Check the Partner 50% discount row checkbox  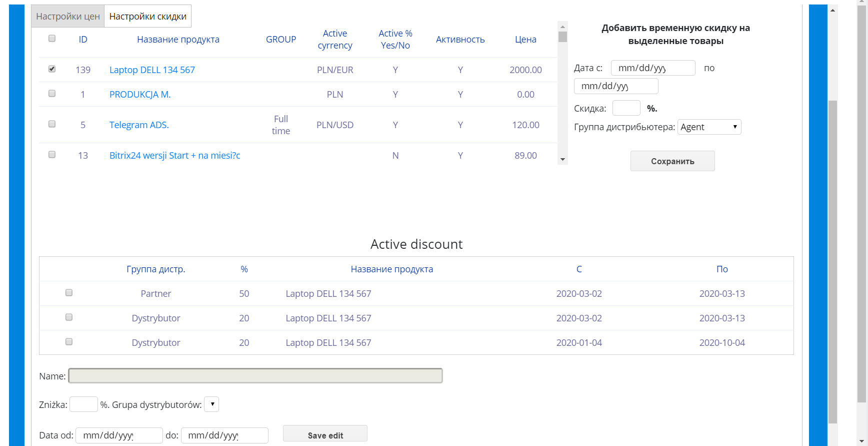(x=69, y=293)
